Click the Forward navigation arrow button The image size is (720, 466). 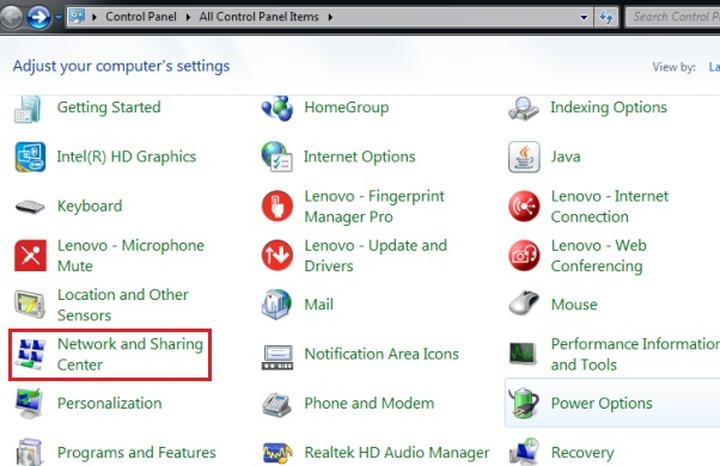[39, 17]
